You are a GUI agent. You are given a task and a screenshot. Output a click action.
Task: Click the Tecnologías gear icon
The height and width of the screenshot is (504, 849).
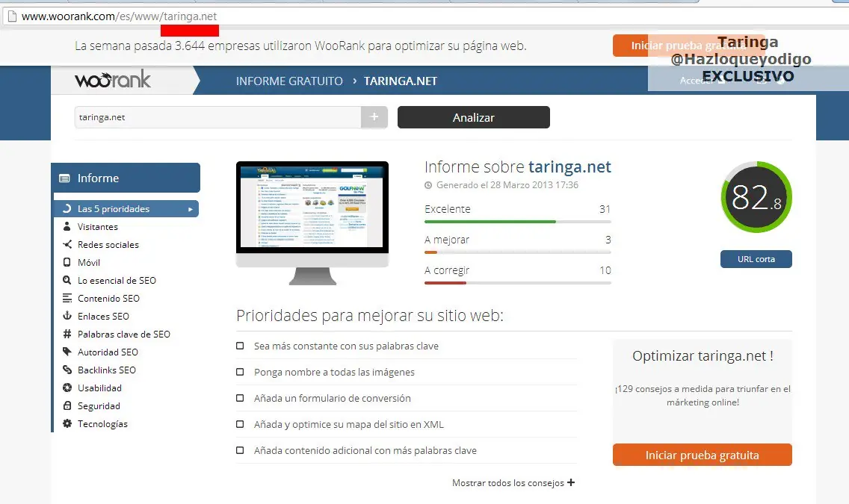(x=67, y=423)
